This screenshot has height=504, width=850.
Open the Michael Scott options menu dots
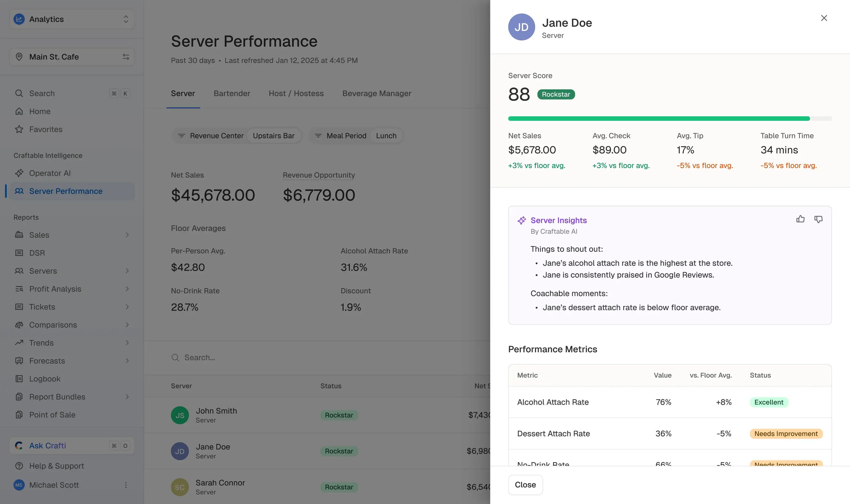(x=126, y=485)
